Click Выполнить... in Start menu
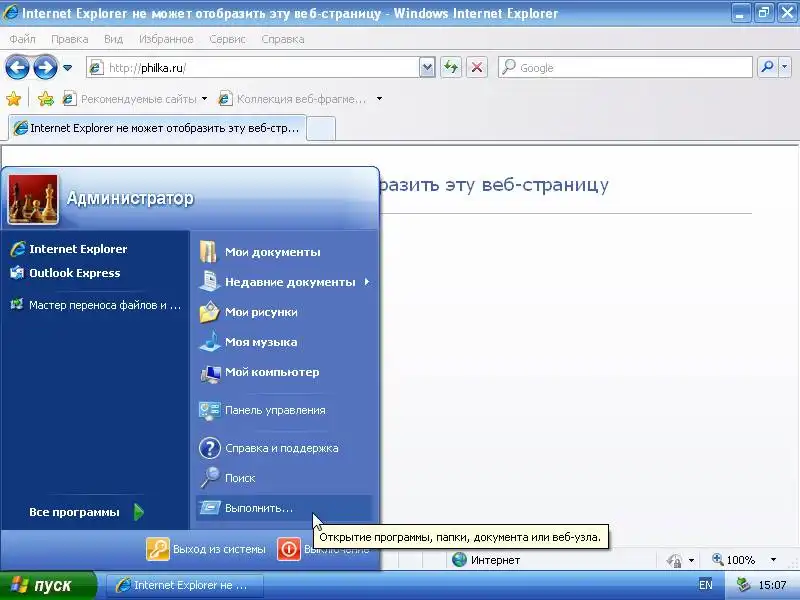Image resolution: width=800 pixels, height=600 pixels. click(x=284, y=508)
